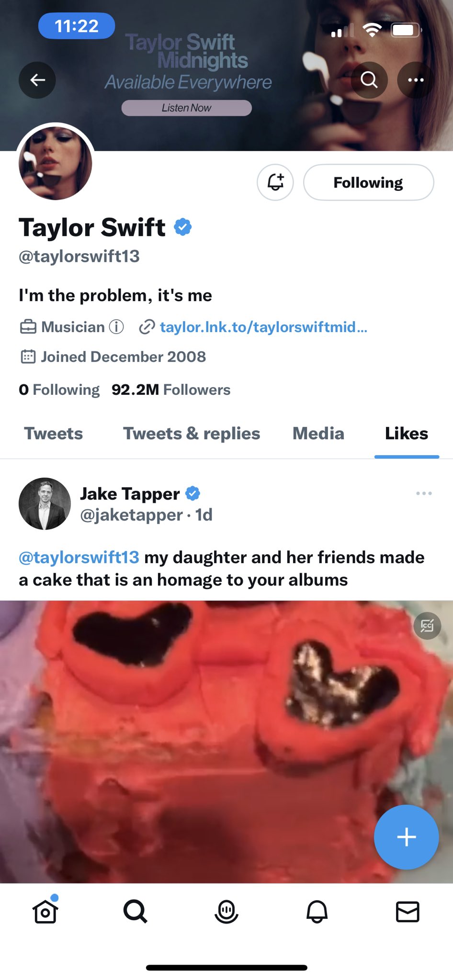Switch to the Tweets tab
The width and height of the screenshot is (453, 980).
pyautogui.click(x=54, y=434)
